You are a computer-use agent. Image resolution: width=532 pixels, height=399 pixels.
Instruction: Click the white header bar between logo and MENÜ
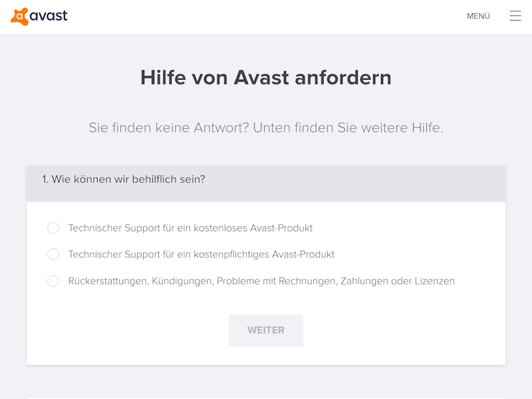(266, 17)
